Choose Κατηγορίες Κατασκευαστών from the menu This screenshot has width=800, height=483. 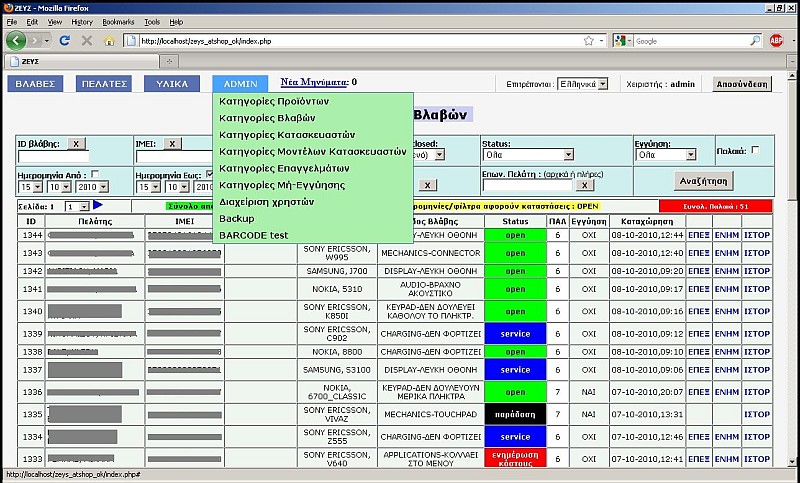287,135
